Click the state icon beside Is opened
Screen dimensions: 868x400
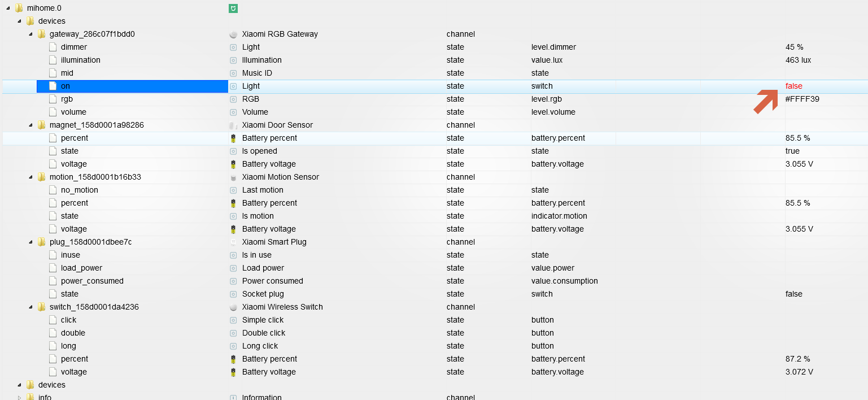point(233,151)
